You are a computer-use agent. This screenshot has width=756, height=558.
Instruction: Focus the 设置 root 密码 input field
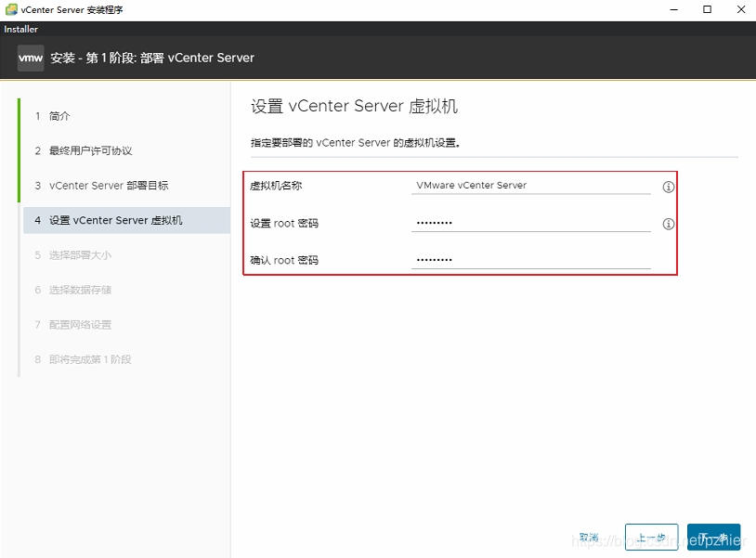(x=531, y=223)
